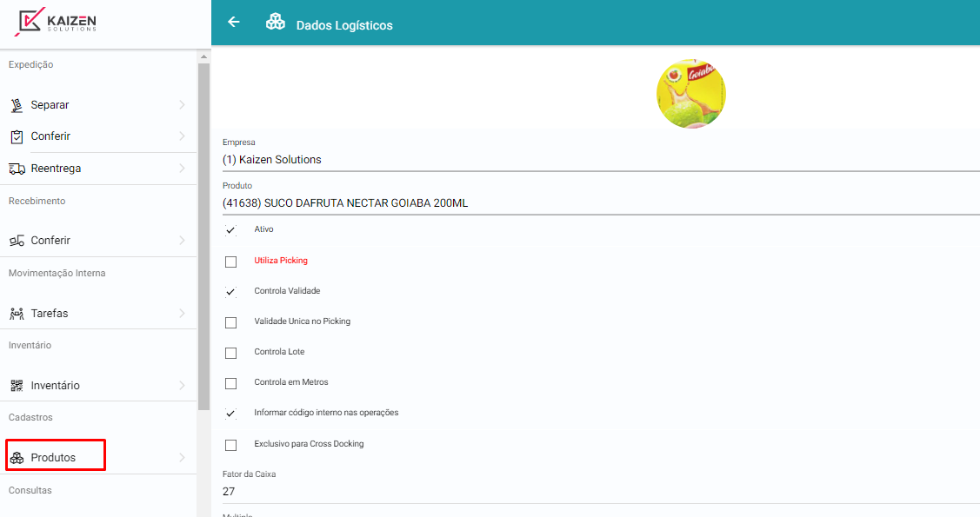Click the Separar hand-truck icon
The image size is (980, 517).
[17, 105]
